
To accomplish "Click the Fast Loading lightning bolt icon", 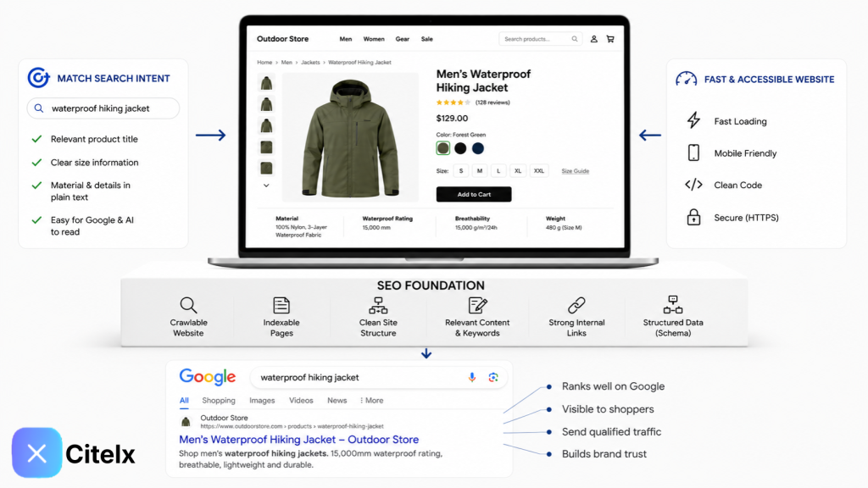I will point(693,120).
